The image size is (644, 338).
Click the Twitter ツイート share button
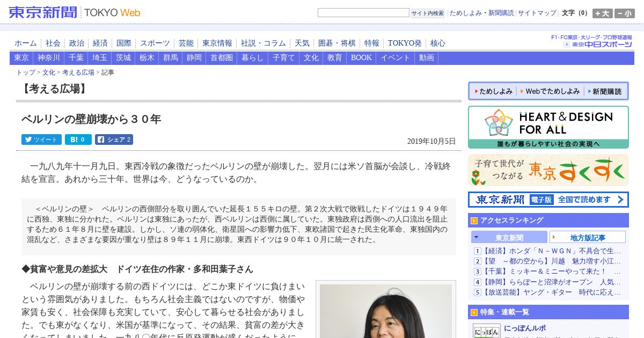click(x=41, y=139)
